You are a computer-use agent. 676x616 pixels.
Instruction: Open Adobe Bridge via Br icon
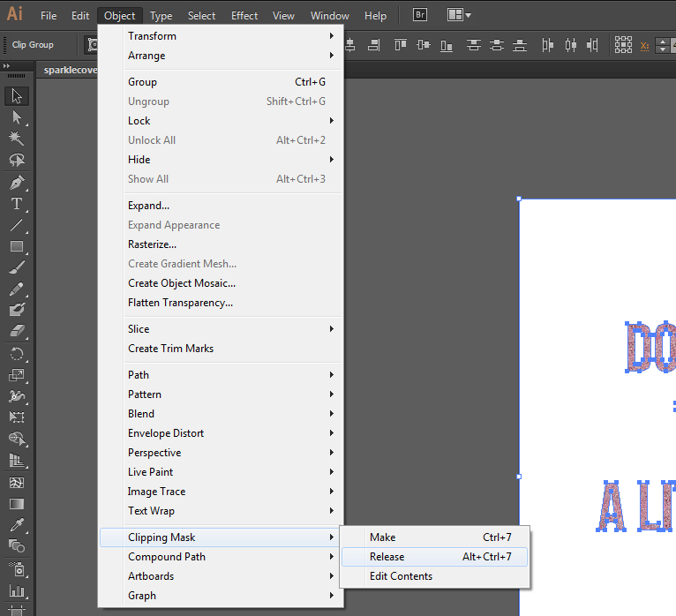[421, 15]
